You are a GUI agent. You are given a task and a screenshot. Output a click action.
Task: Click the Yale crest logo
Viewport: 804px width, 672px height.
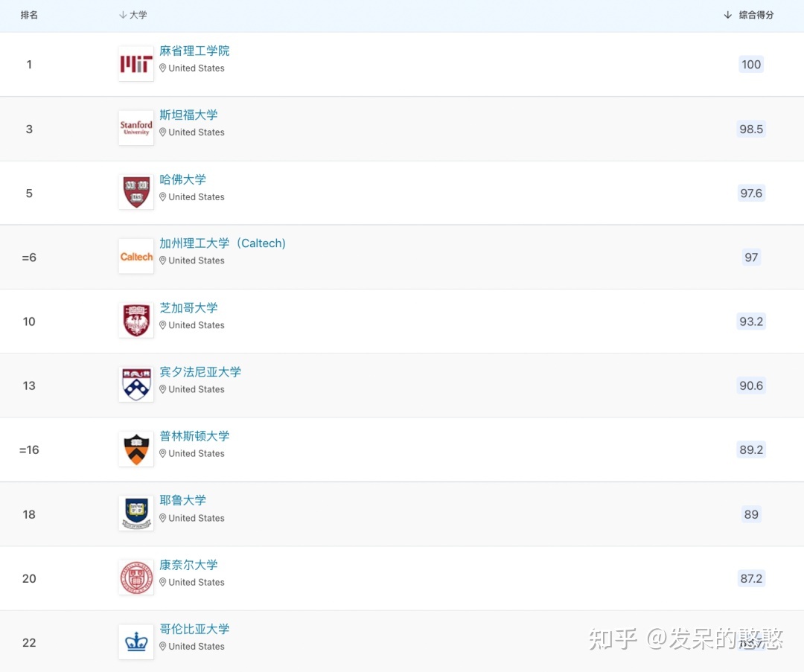136,513
